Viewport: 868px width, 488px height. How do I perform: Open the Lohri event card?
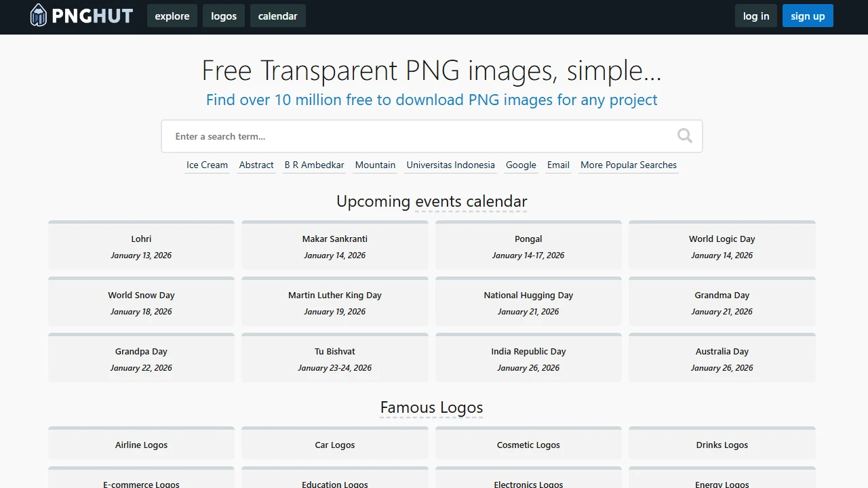coord(141,246)
